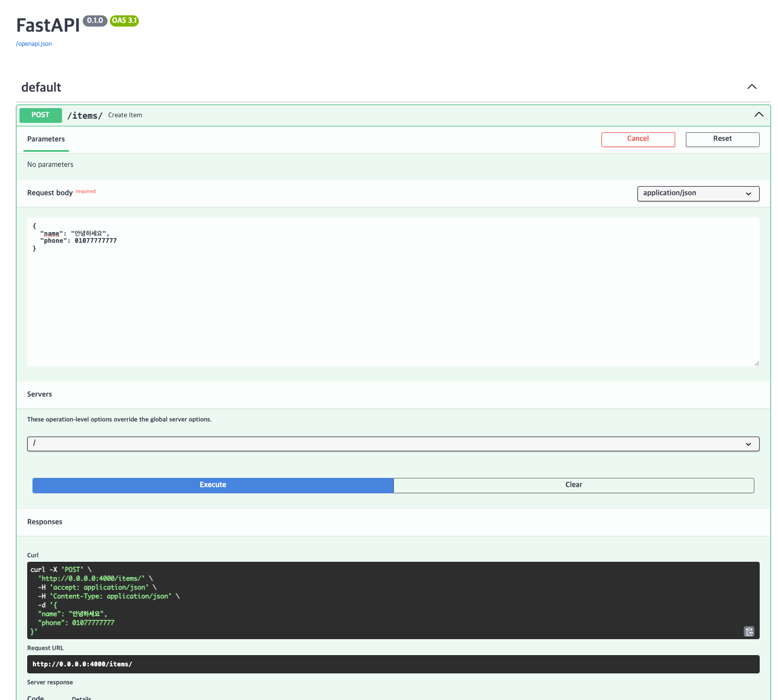The height and width of the screenshot is (700, 778).
Task: Click the Server response label
Action: pyautogui.click(x=50, y=682)
